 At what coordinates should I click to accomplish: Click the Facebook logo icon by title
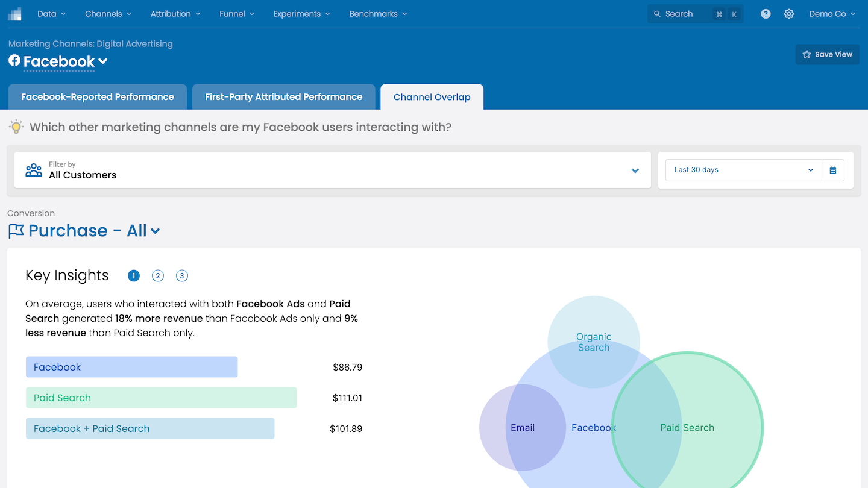click(x=14, y=61)
